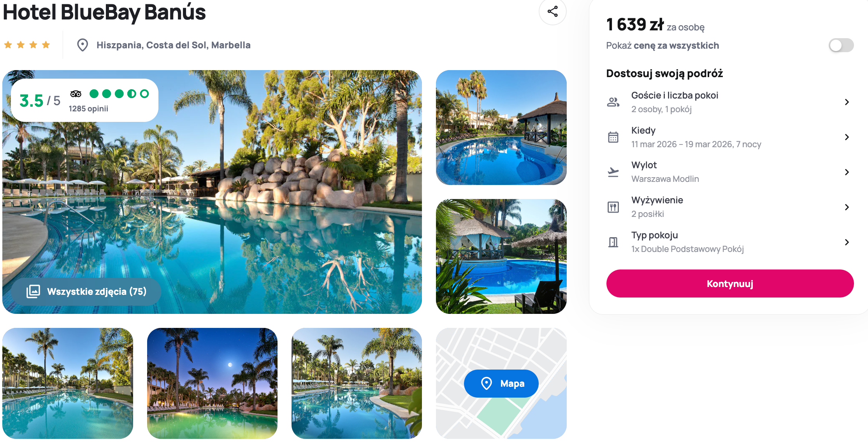Click the guests people icon
868x442 pixels.
(x=613, y=102)
